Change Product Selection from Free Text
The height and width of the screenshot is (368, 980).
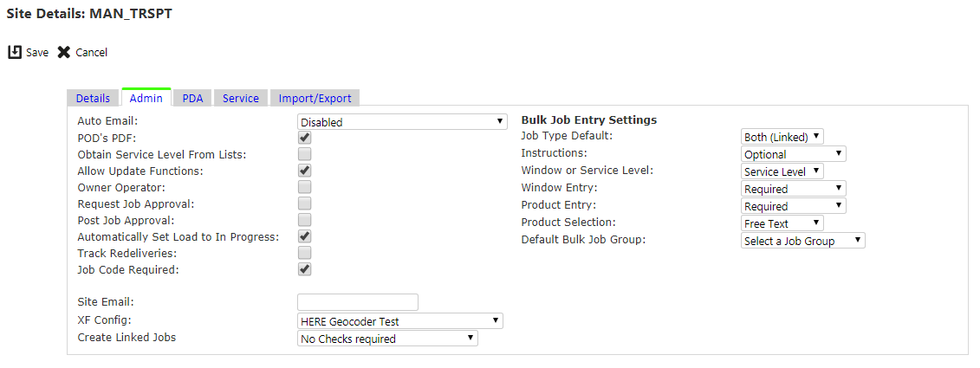pyautogui.click(x=782, y=223)
